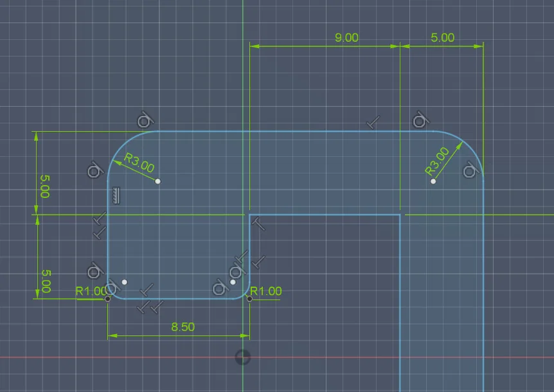Click hatched constraint glyph on left vertical edge
Image resolution: width=554 pixels, height=392 pixels.
116,195
